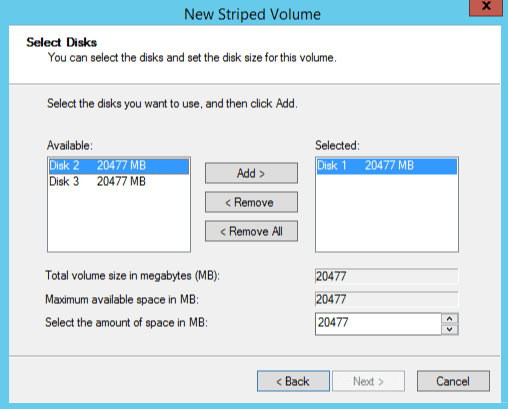Click the 'Available:' list label
The image size is (508, 409).
[x=70, y=146]
